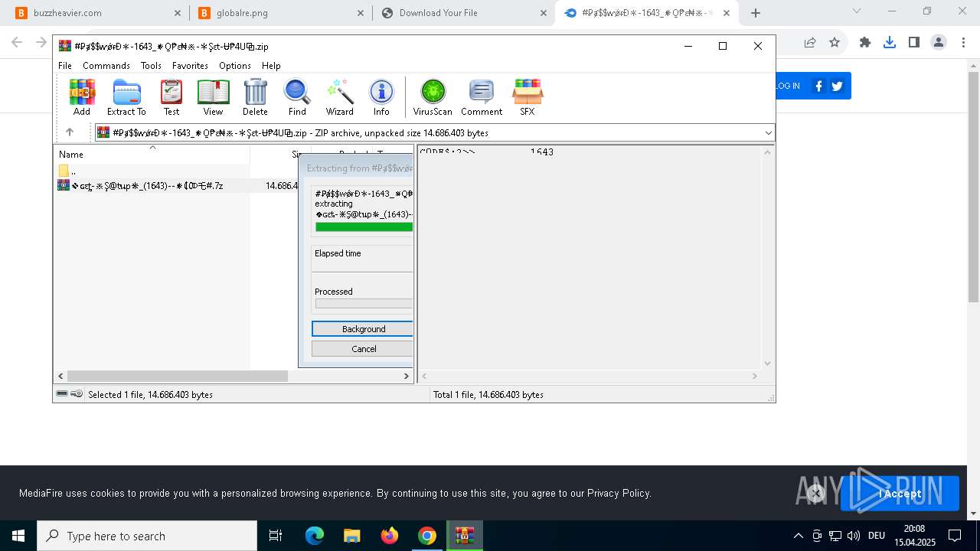Open the Favorites menu
Image resolution: width=980 pixels, height=551 pixels.
pyautogui.click(x=190, y=66)
